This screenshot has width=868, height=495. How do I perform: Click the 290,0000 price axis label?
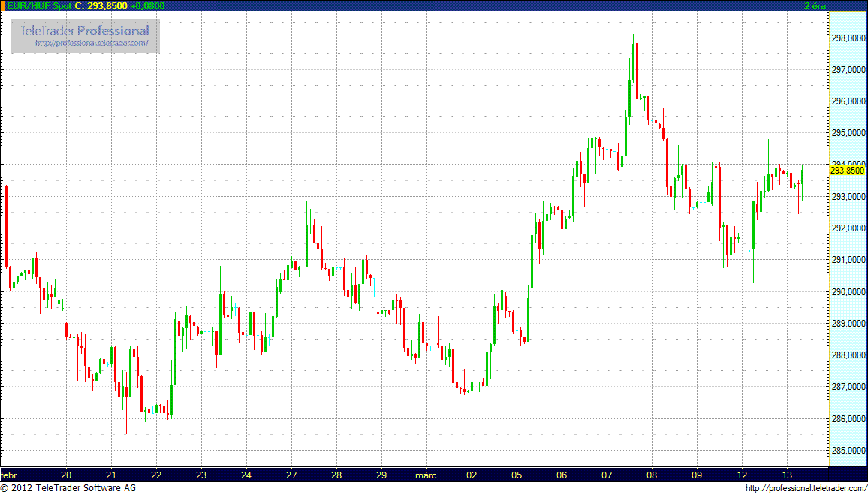[x=846, y=292]
